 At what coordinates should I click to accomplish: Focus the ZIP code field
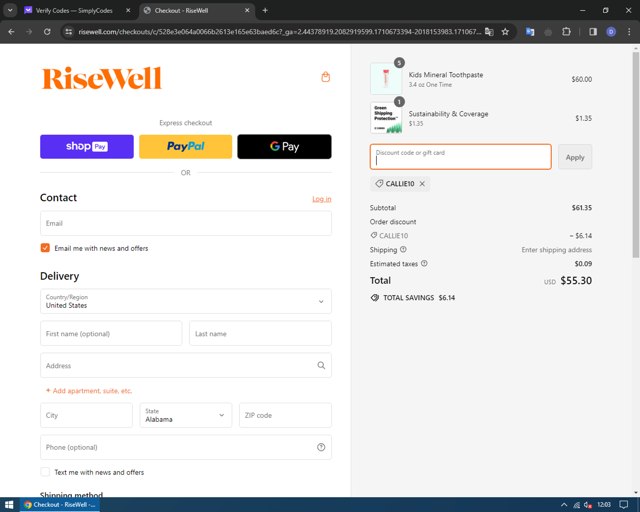pyautogui.click(x=285, y=415)
